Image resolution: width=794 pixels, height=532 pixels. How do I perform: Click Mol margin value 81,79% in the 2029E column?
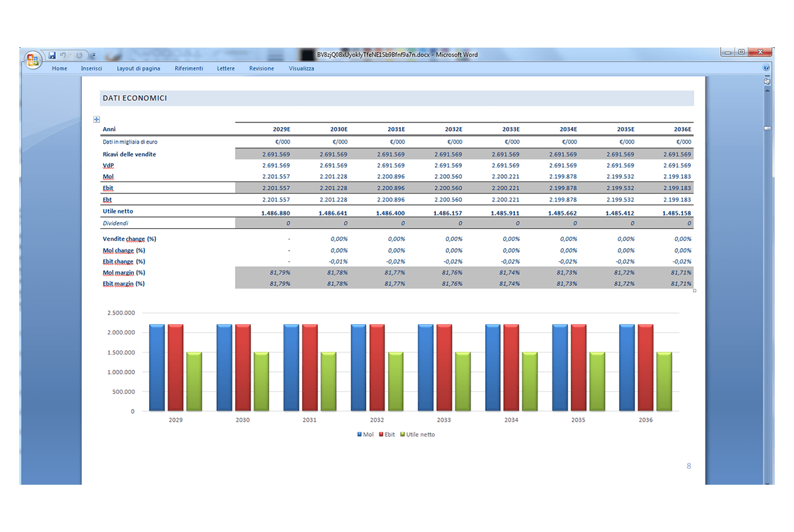280,273
